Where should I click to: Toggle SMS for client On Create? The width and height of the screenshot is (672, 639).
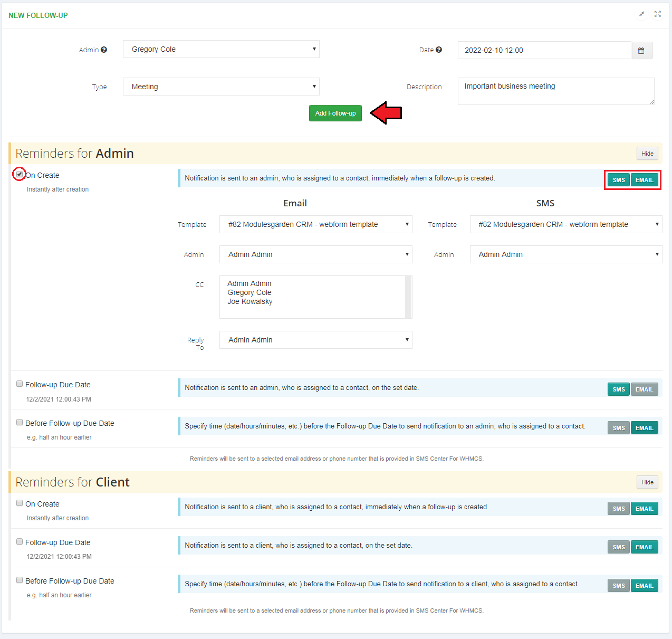(619, 509)
